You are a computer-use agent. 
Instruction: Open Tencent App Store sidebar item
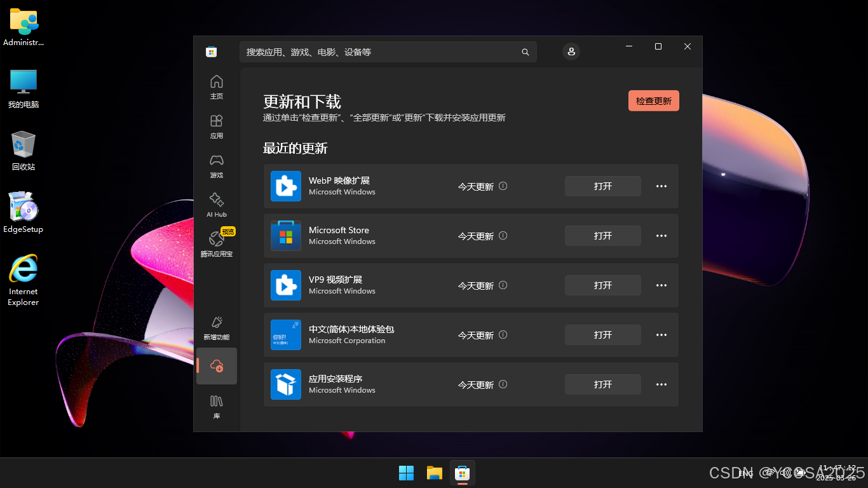pos(217,244)
